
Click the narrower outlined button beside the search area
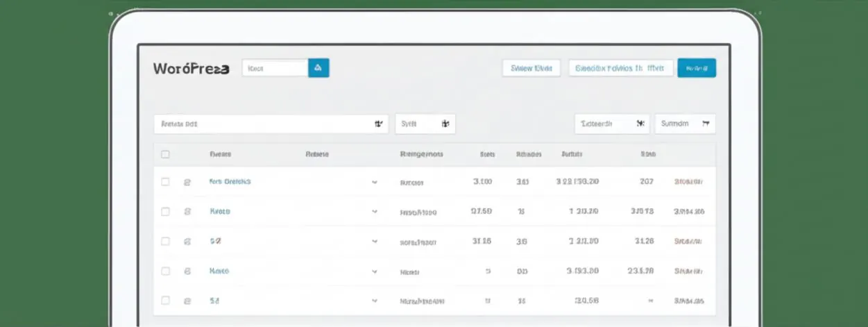[x=531, y=68]
